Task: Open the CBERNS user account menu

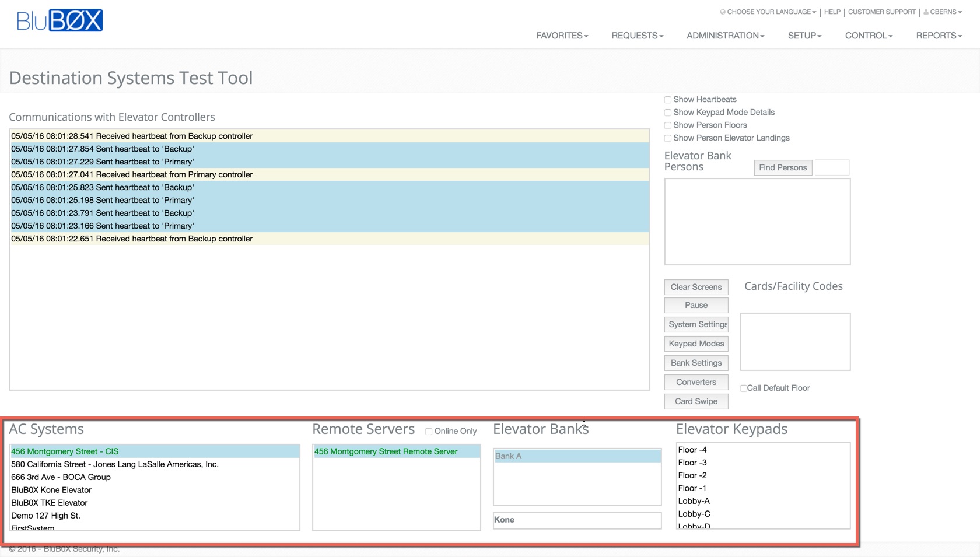Action: point(943,12)
